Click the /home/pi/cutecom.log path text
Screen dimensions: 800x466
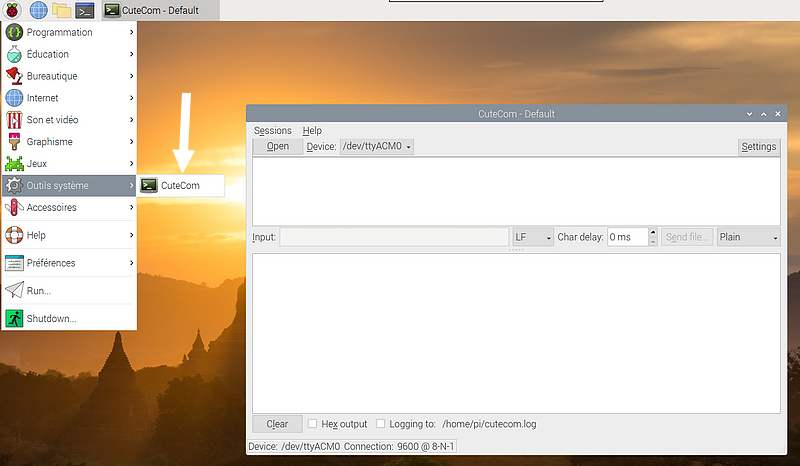click(489, 424)
